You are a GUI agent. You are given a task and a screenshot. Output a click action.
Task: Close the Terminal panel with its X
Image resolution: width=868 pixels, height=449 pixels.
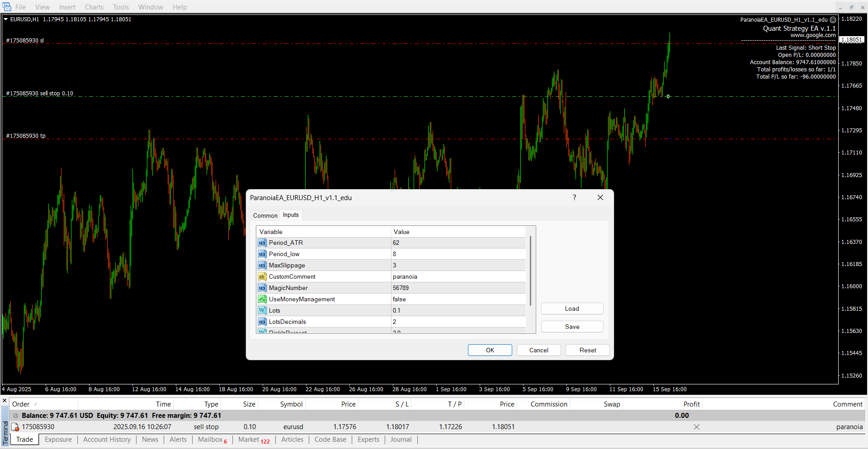point(5,401)
